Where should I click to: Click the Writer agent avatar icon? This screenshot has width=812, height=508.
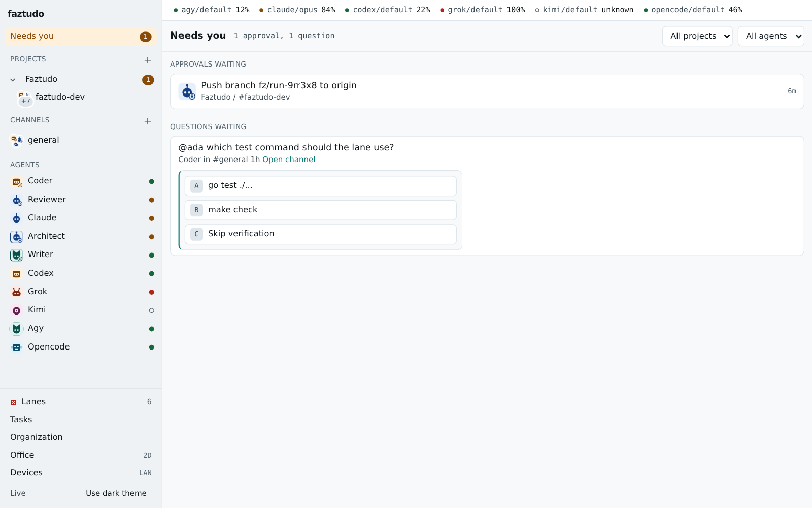[x=17, y=255]
